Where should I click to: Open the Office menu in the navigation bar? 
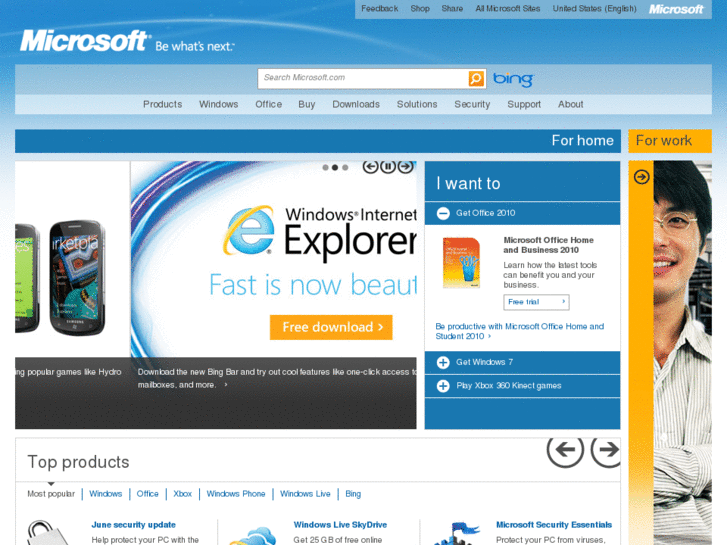[268, 104]
